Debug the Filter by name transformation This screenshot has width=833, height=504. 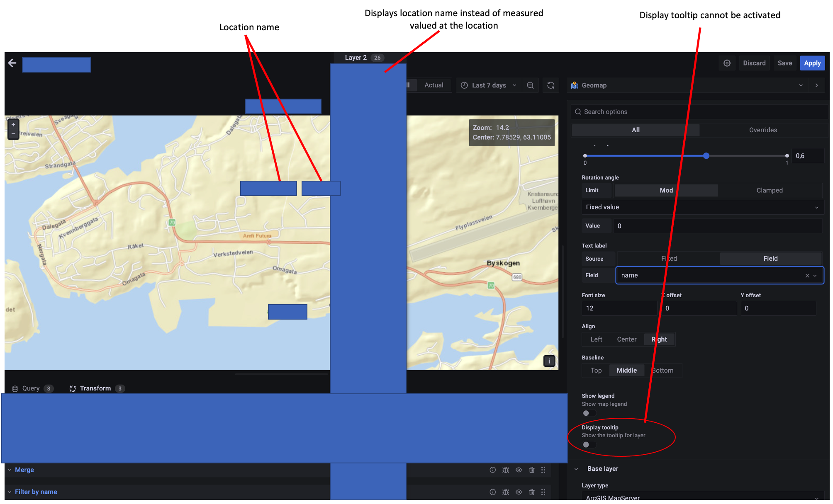[x=505, y=492]
